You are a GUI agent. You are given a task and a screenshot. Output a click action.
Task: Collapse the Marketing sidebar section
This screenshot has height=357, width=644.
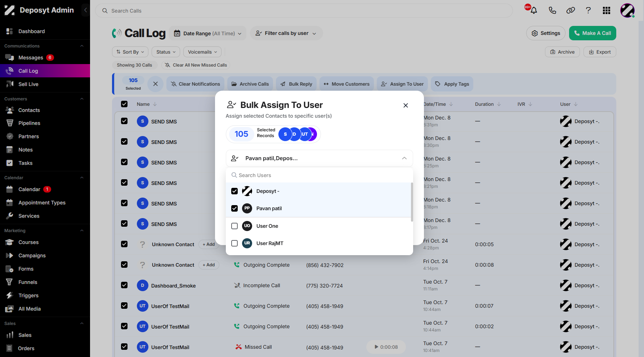(82, 231)
